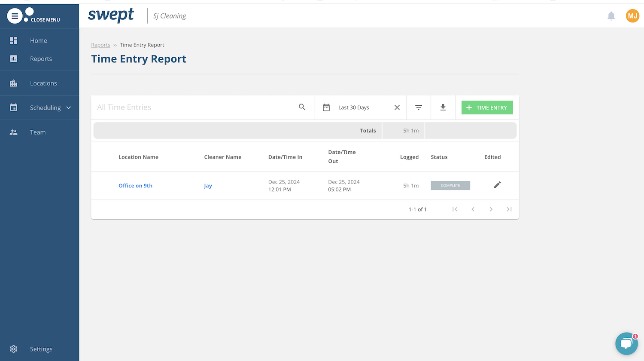Download the time entry report
Image resolution: width=644 pixels, height=361 pixels.
click(x=443, y=107)
